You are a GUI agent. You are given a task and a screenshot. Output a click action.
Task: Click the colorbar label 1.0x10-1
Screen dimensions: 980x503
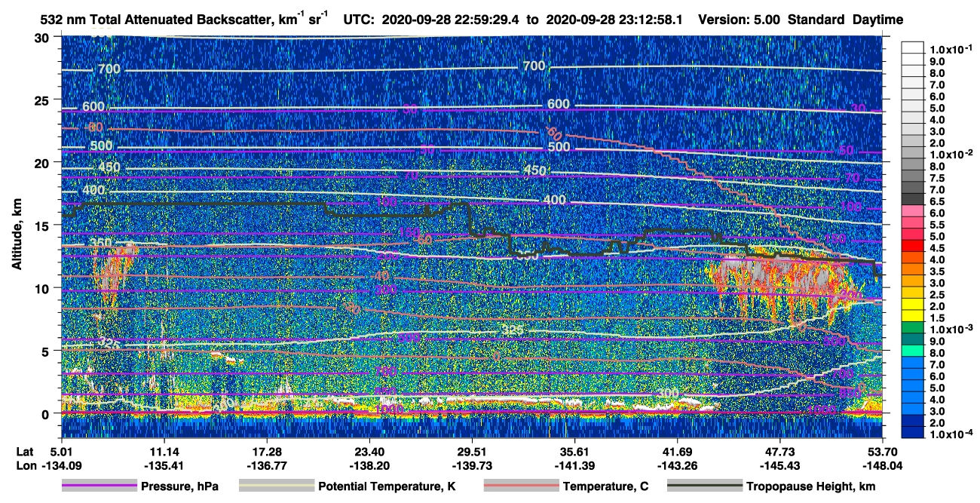pyautogui.click(x=953, y=49)
